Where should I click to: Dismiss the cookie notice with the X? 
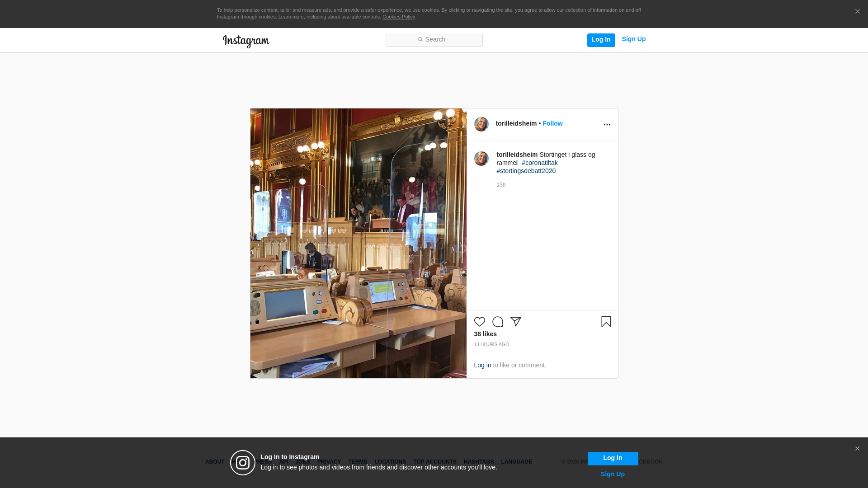click(x=857, y=11)
